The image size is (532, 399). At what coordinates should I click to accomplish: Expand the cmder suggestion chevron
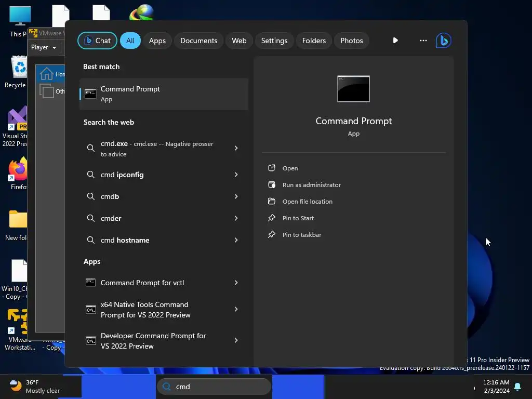click(x=236, y=218)
